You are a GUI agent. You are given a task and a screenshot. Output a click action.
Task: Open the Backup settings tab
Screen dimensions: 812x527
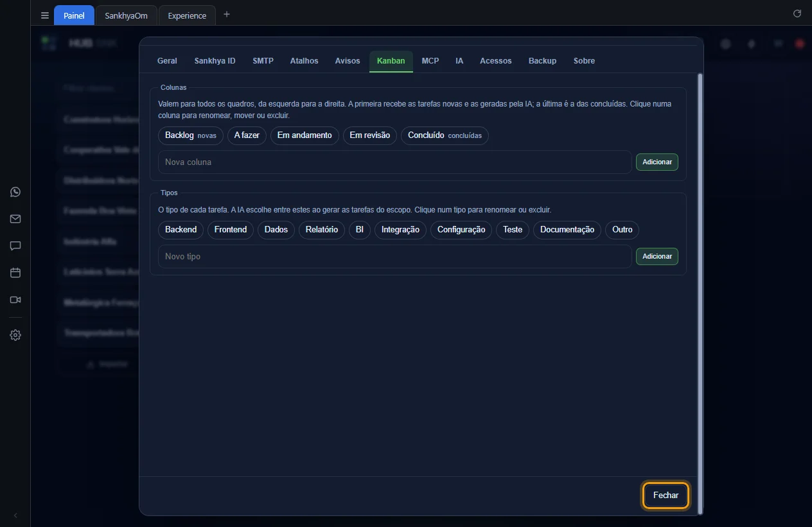click(x=542, y=61)
